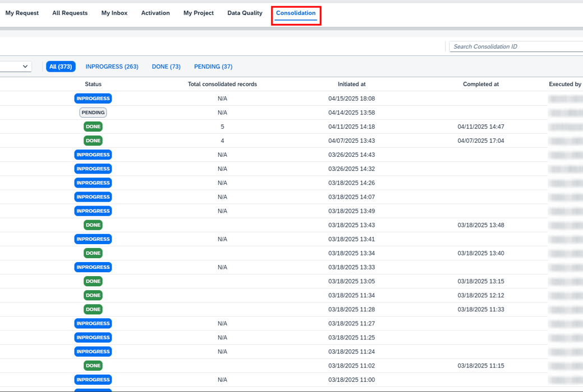The image size is (583, 392).
Task: Click the PENDING status badge
Action: (x=93, y=113)
